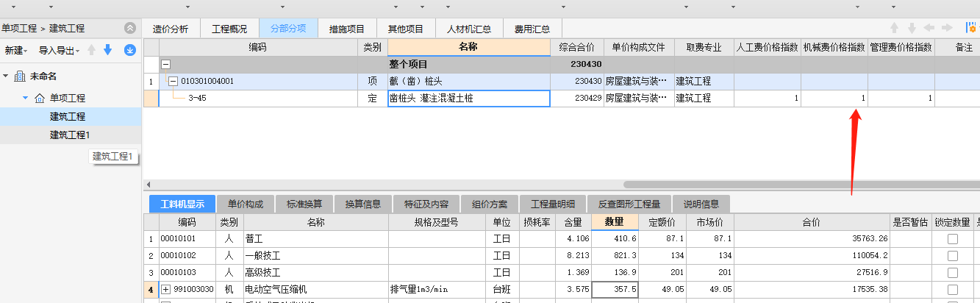Image resolution: width=980 pixels, height=303 pixels.
Task: Open the 单价构成 detail tab
Action: click(246, 204)
